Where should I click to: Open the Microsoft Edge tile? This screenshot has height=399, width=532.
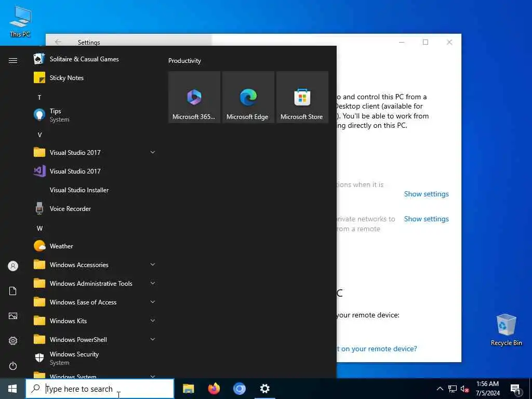coord(248,97)
